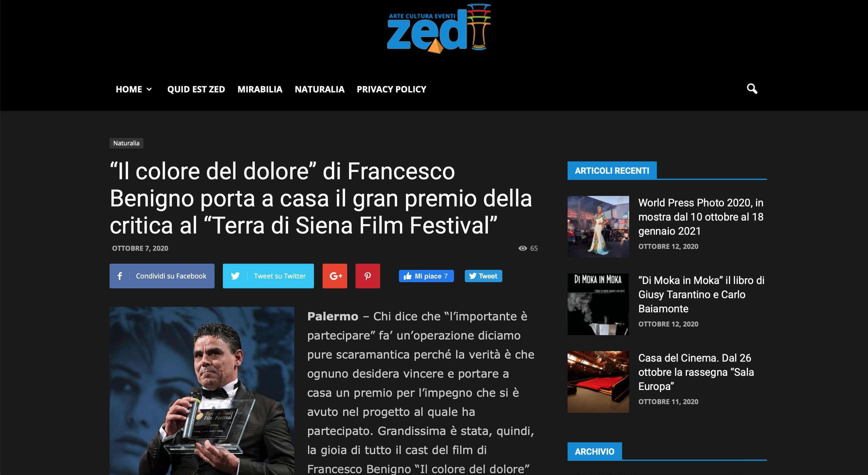
Task: Click the Francesco Benigno award photo
Action: coord(202,391)
